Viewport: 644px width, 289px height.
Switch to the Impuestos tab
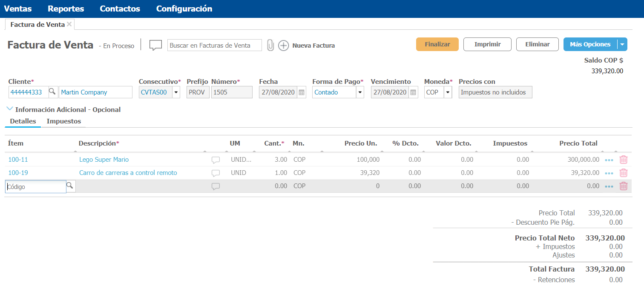coord(64,121)
